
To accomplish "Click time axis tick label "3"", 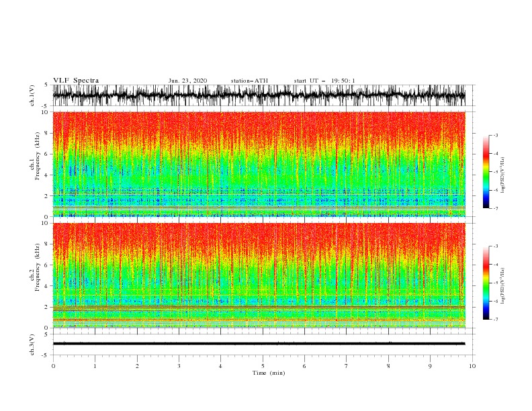I will coord(179,366).
